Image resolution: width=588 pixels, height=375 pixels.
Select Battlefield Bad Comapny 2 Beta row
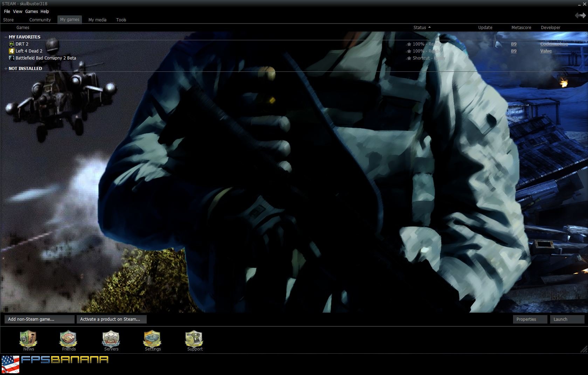[294, 58]
